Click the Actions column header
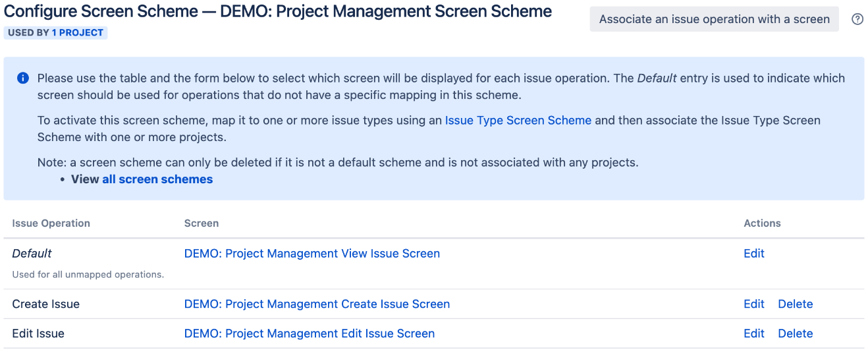This screenshot has height=352, width=868. pyautogui.click(x=762, y=223)
